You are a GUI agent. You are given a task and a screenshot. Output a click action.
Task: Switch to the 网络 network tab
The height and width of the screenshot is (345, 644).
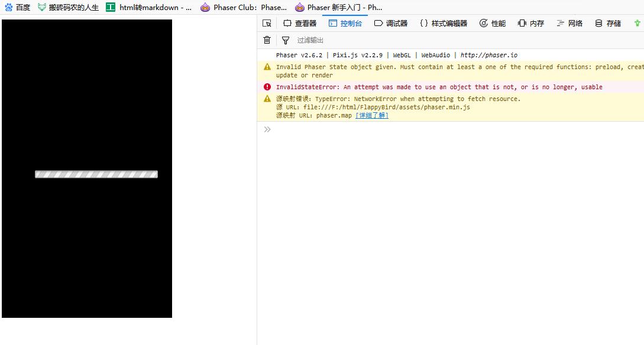coord(569,24)
